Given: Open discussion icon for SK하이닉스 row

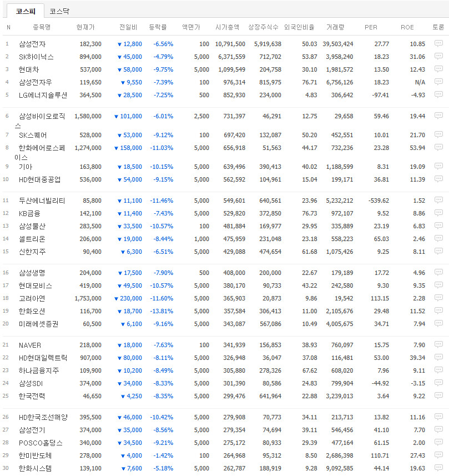Looking at the screenshot, I should point(438,56).
